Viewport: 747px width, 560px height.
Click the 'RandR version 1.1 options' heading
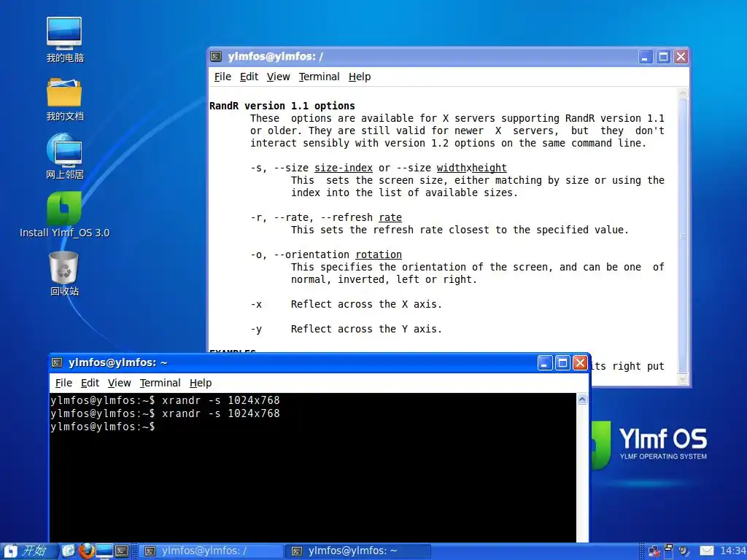282,106
